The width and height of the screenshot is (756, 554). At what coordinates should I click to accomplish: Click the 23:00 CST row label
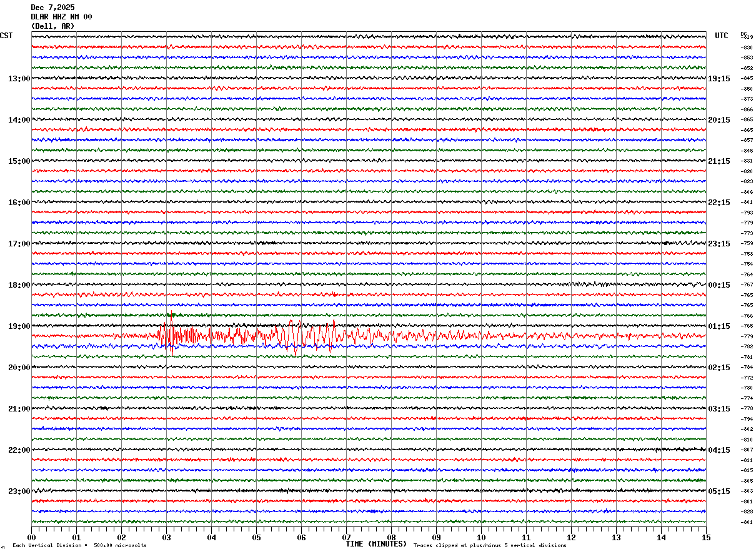[x=19, y=491]
